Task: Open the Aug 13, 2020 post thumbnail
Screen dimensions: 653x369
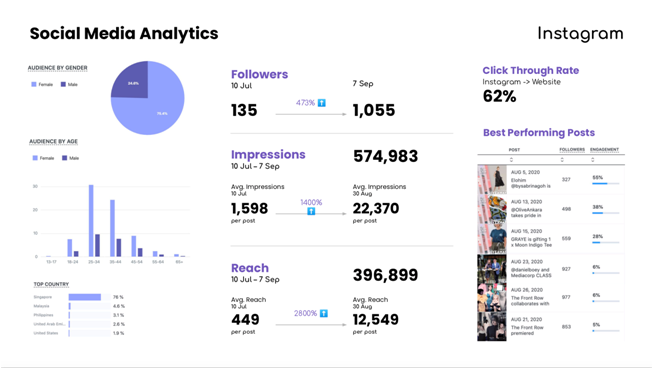Action: tap(492, 209)
